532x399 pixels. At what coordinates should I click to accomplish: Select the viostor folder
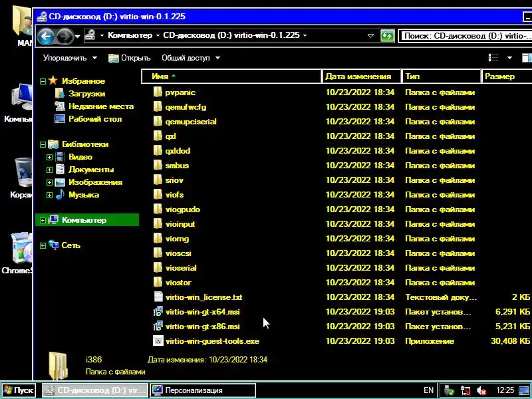pyautogui.click(x=178, y=282)
